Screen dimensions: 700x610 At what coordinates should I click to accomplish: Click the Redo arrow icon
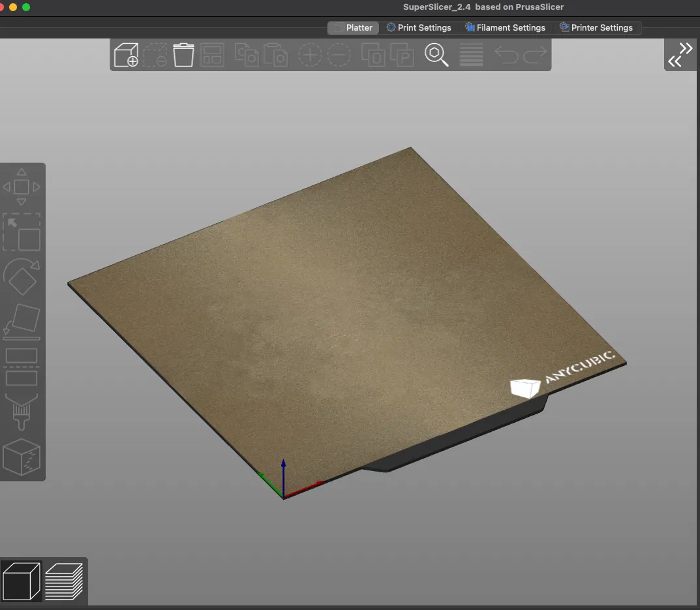pos(535,55)
